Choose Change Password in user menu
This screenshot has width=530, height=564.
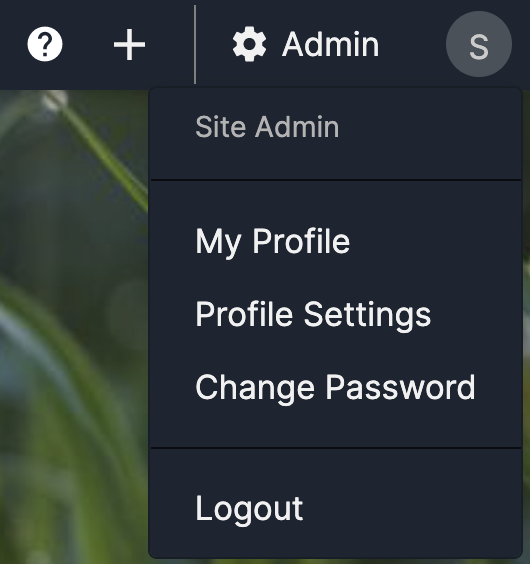335,388
